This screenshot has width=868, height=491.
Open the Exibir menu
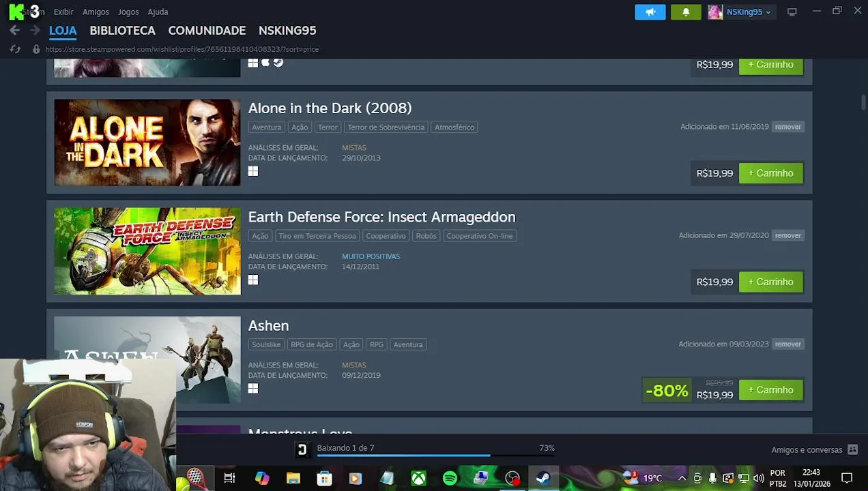63,12
